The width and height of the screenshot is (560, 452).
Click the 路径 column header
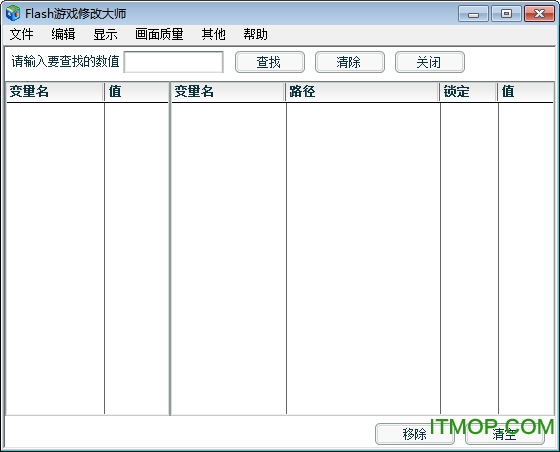363,92
